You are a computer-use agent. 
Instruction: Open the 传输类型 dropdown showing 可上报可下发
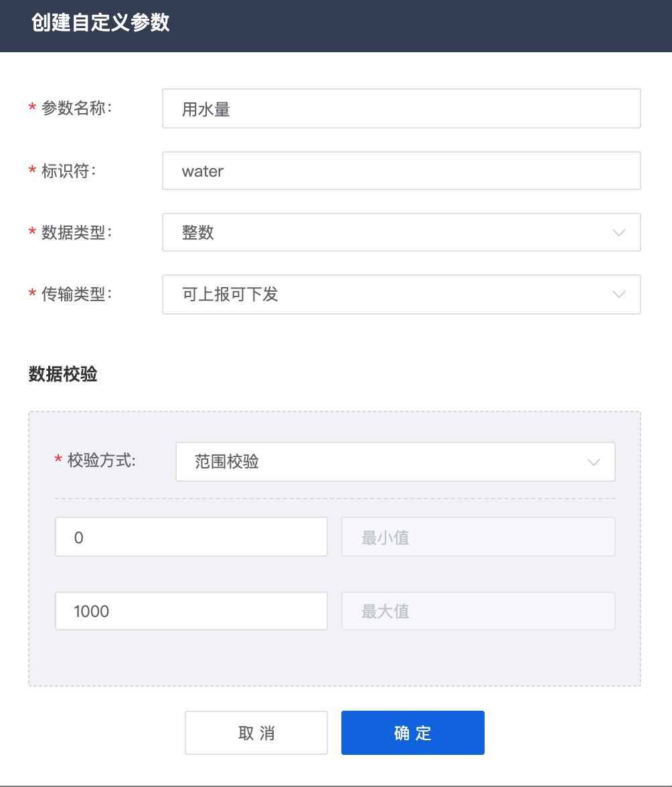tap(388, 294)
